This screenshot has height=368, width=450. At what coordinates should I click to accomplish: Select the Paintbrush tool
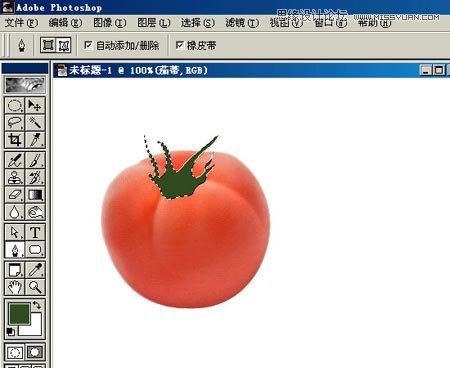[35, 160]
